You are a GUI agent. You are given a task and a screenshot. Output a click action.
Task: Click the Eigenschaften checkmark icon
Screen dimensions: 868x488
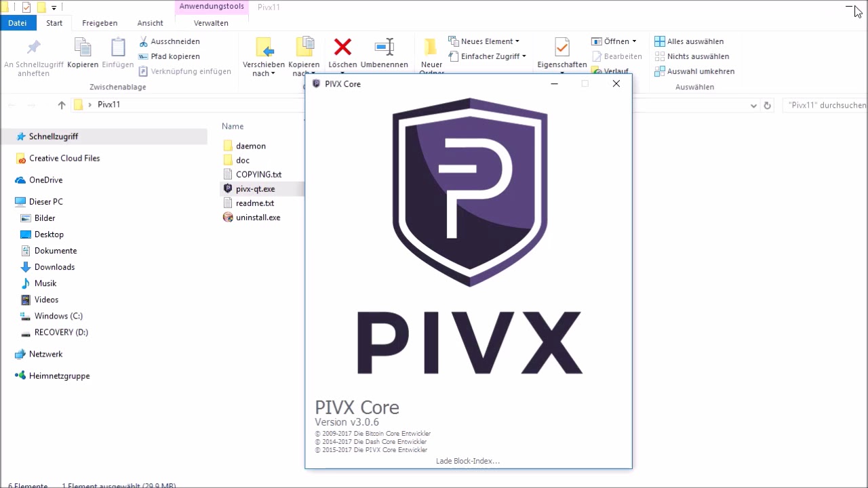(561, 47)
